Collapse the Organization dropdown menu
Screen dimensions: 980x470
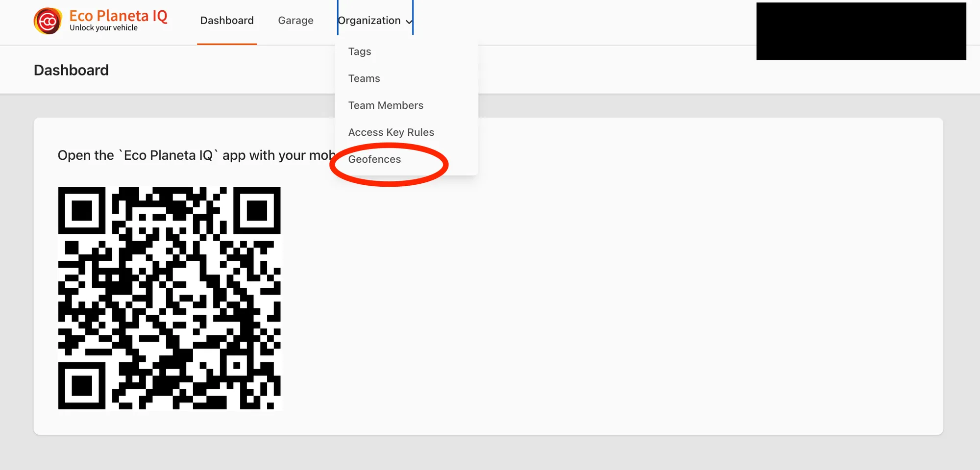tap(375, 21)
